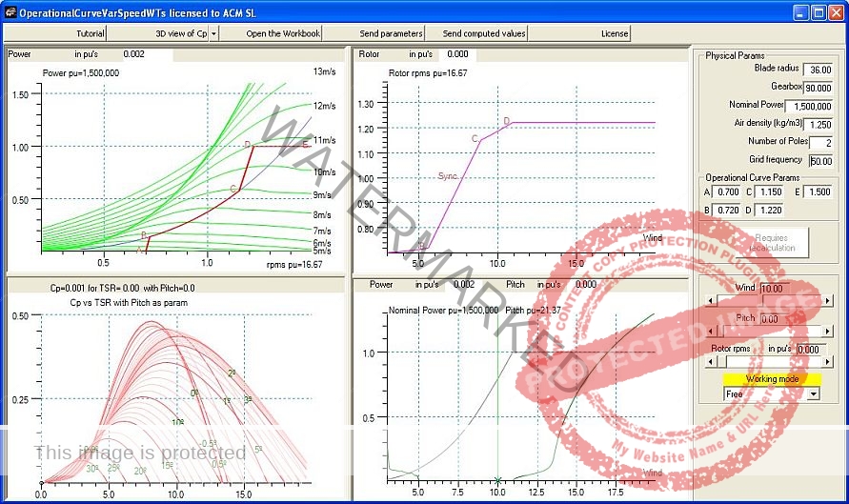The width and height of the screenshot is (849, 504).
Task: Select the 3D view of Cp button
Action: (x=158, y=33)
